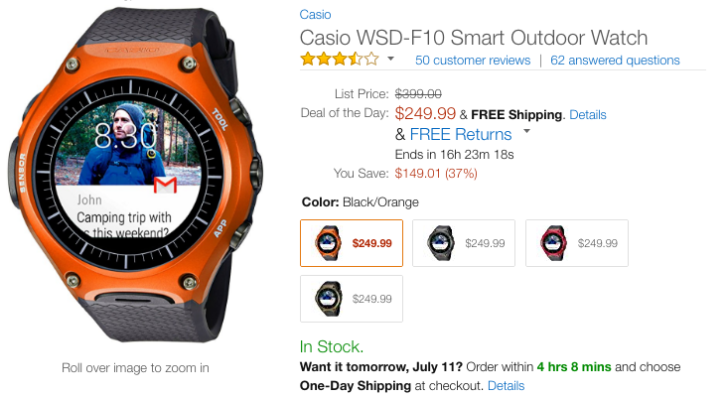Select the red watch color option
Image resolution: width=728 pixels, height=397 pixels.
[x=577, y=243]
